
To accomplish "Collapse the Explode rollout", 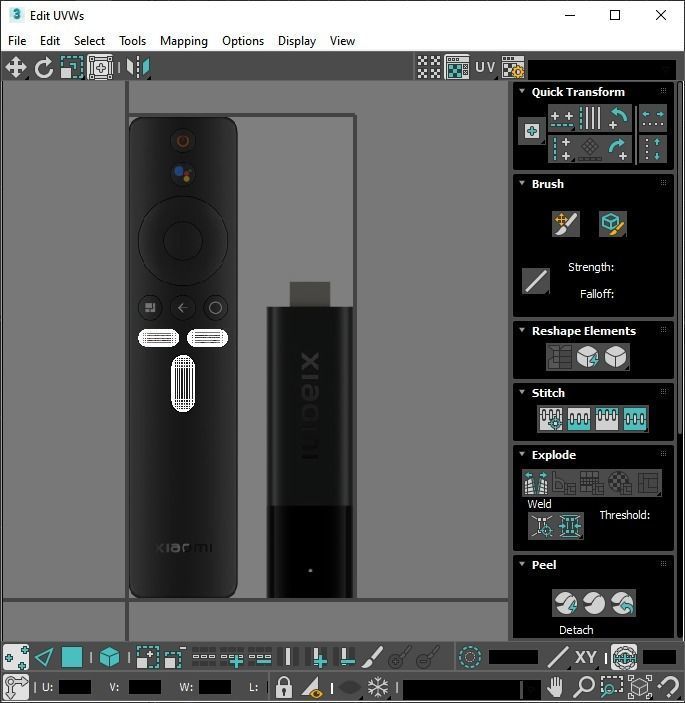I will pos(522,454).
